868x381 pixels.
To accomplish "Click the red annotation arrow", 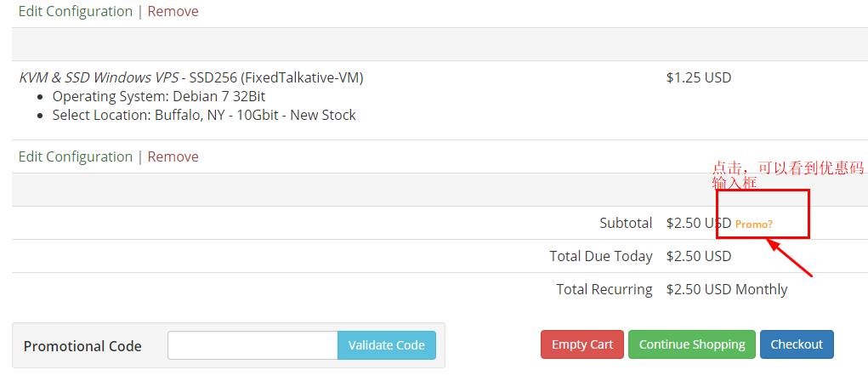I will (789, 256).
